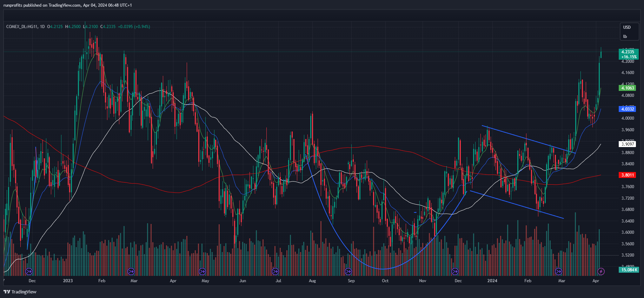Click the Oct label on the time axis

click(385, 281)
